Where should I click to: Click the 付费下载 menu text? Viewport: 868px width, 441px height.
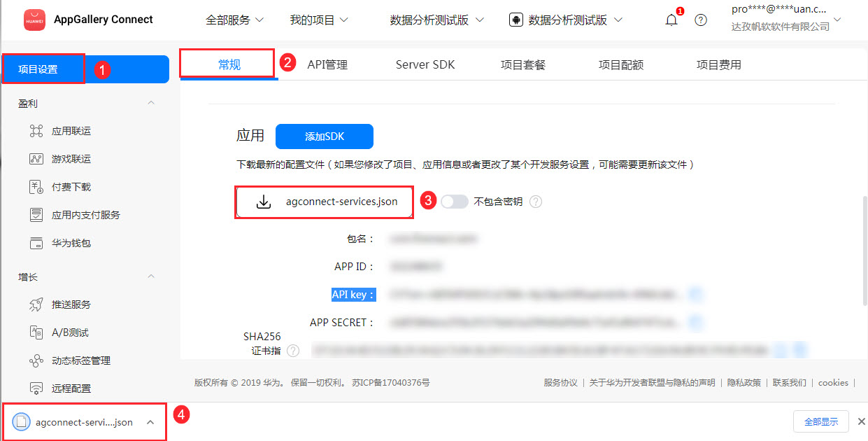pos(71,187)
